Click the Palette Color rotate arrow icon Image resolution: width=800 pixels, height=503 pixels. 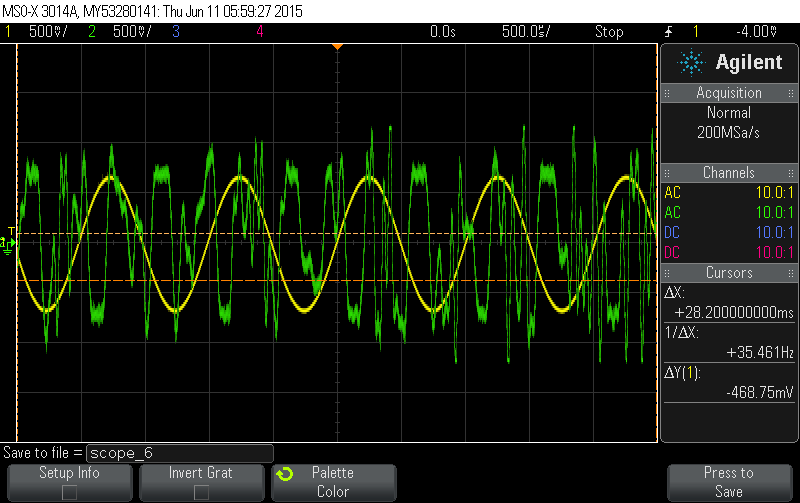pyautogui.click(x=285, y=474)
